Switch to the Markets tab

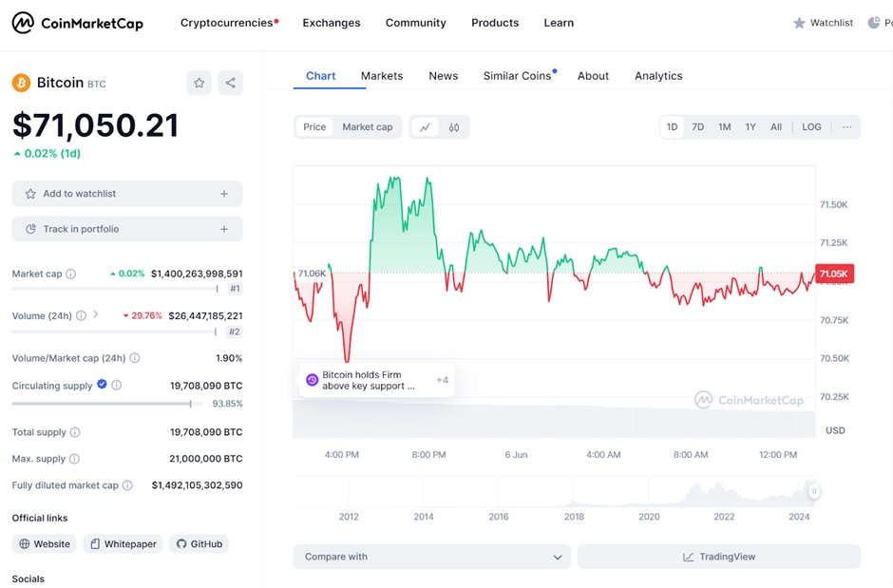click(382, 76)
